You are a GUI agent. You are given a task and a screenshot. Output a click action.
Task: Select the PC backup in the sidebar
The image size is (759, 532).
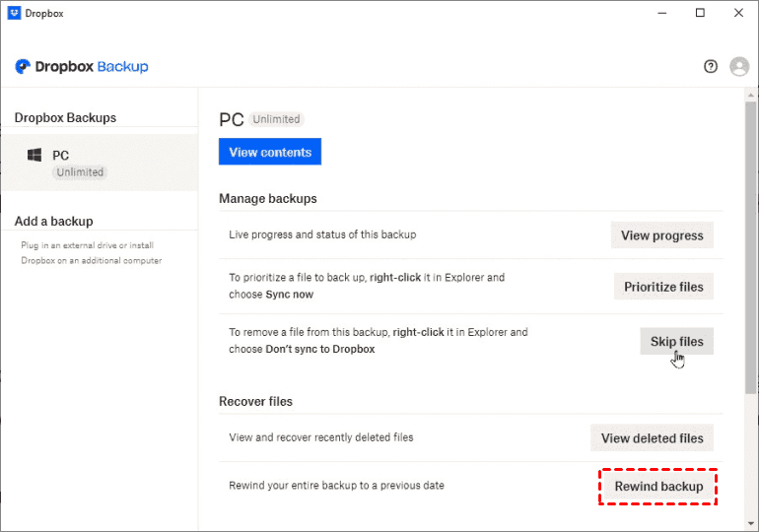(100, 163)
